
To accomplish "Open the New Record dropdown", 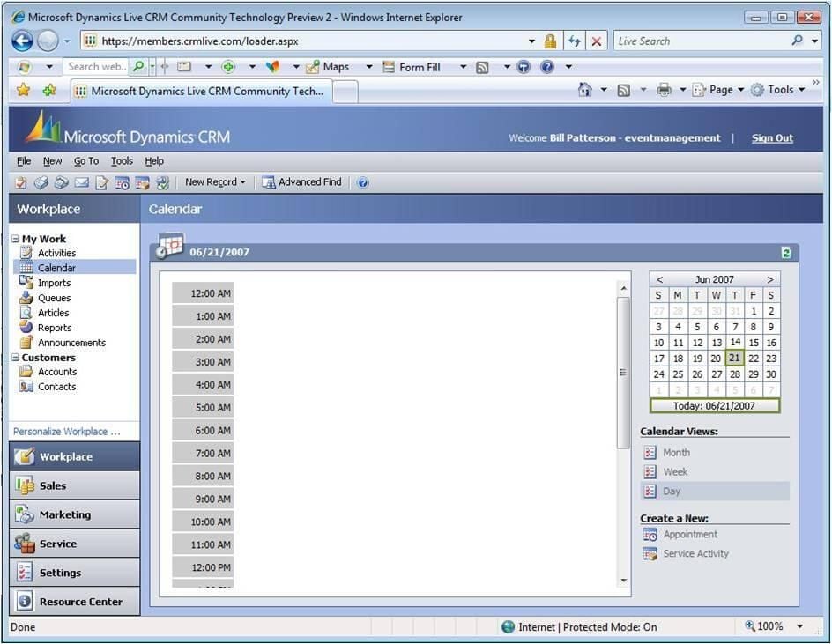I will 215,182.
